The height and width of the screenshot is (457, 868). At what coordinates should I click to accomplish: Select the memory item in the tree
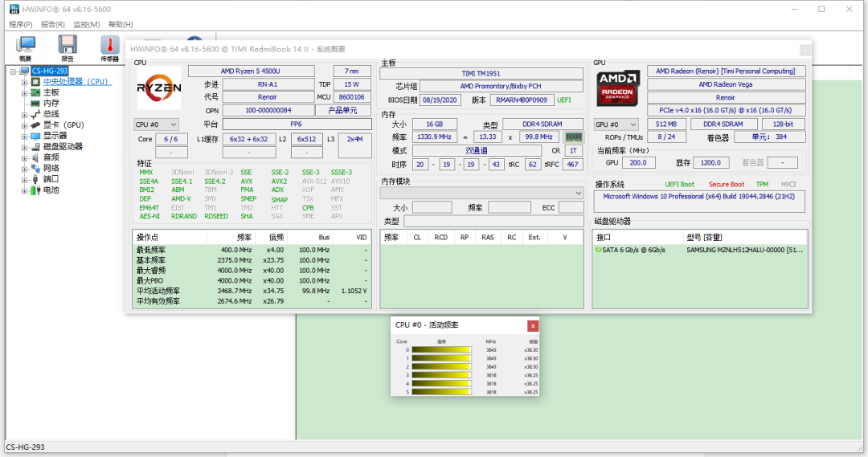click(x=51, y=104)
